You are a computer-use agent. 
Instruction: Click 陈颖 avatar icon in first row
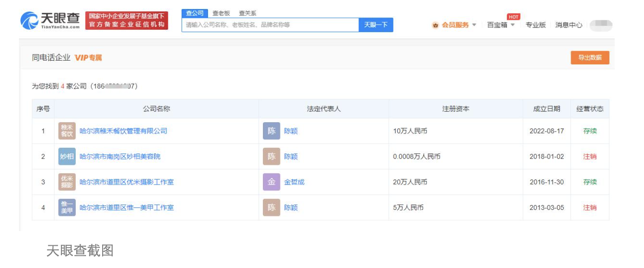(271, 131)
